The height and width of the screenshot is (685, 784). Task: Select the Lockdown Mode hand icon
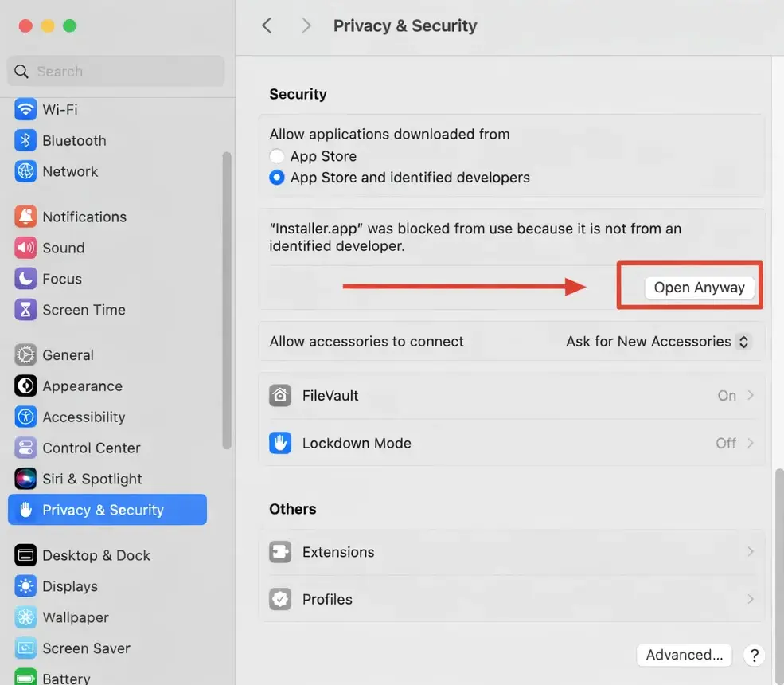280,442
